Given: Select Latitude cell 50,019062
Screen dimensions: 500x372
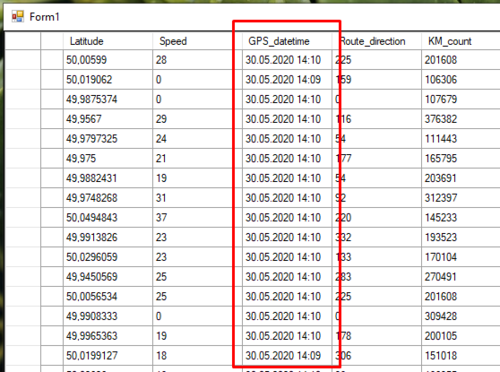Looking at the screenshot, I should pyautogui.click(x=108, y=80).
